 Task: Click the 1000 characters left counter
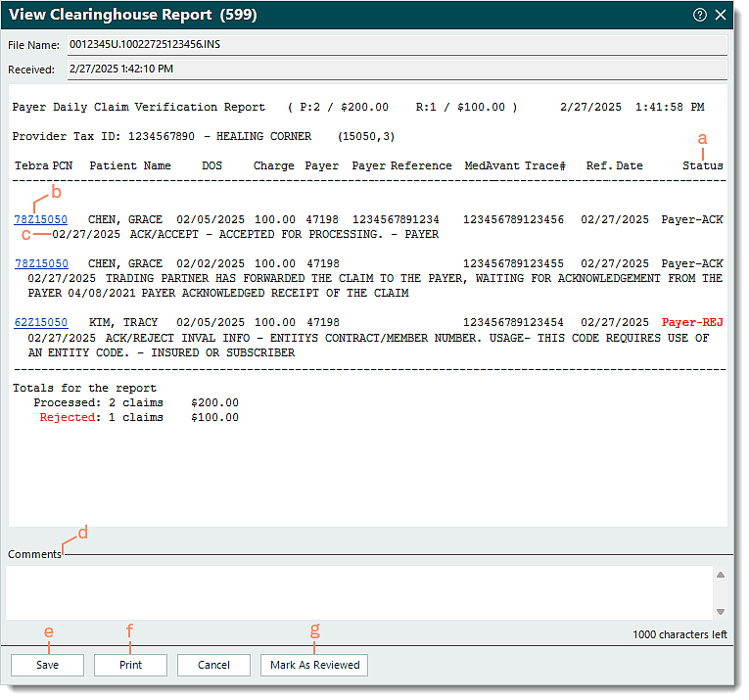679,634
